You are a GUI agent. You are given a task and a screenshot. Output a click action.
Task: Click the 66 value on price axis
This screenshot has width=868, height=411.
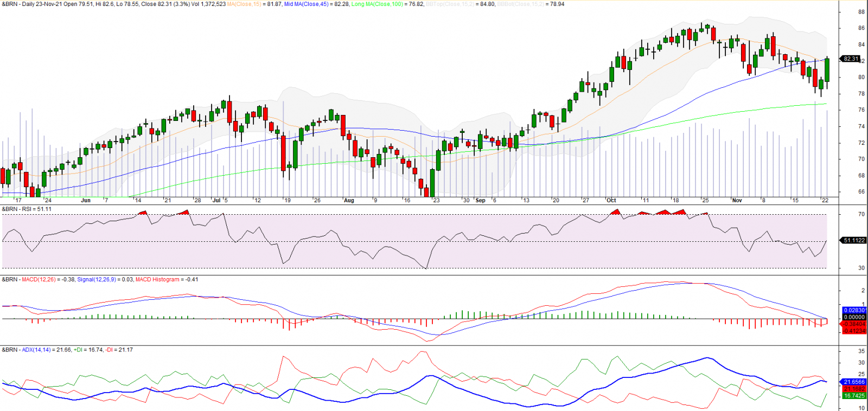click(x=861, y=191)
